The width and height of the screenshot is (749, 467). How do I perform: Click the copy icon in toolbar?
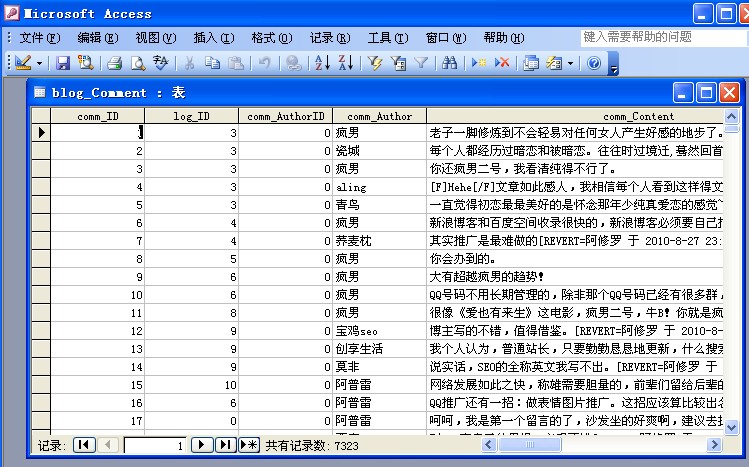tap(213, 63)
